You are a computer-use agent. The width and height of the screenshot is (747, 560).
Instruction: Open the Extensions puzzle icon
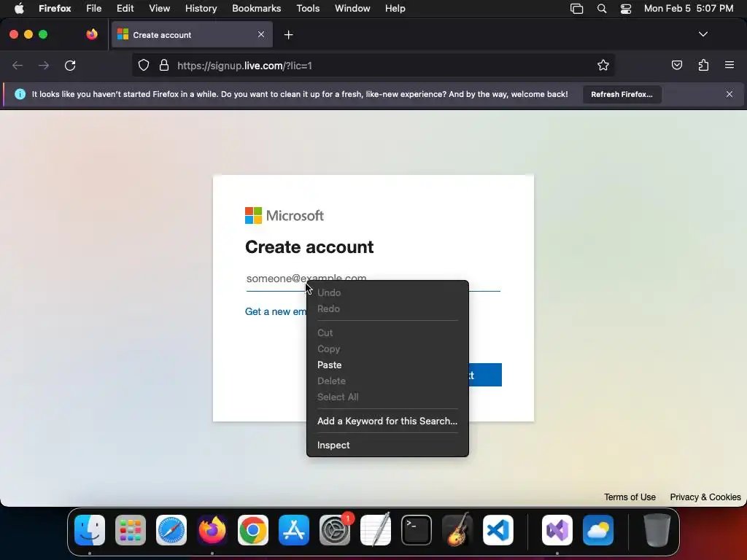pyautogui.click(x=703, y=65)
